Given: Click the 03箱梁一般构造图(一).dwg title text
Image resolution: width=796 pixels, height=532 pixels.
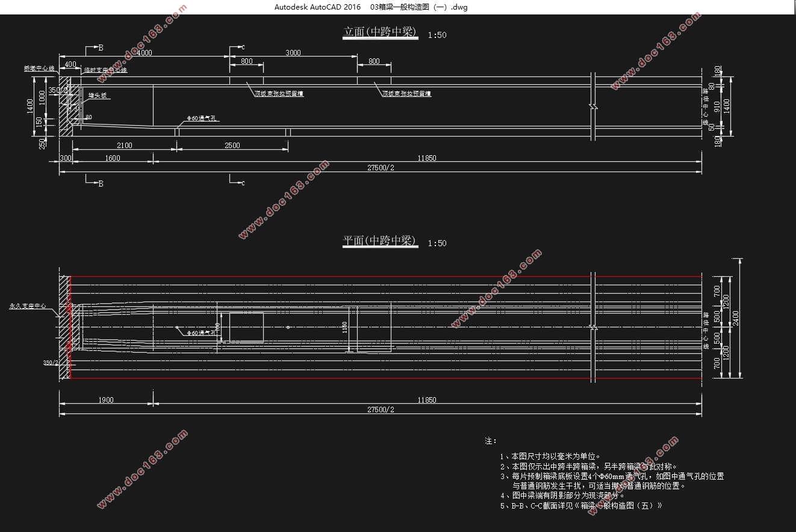Looking at the screenshot, I should tap(418, 7).
